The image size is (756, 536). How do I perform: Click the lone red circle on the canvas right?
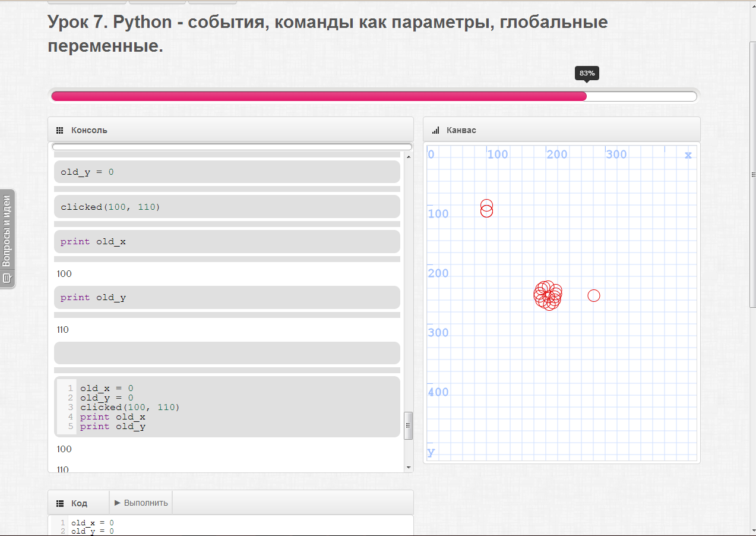click(x=594, y=295)
